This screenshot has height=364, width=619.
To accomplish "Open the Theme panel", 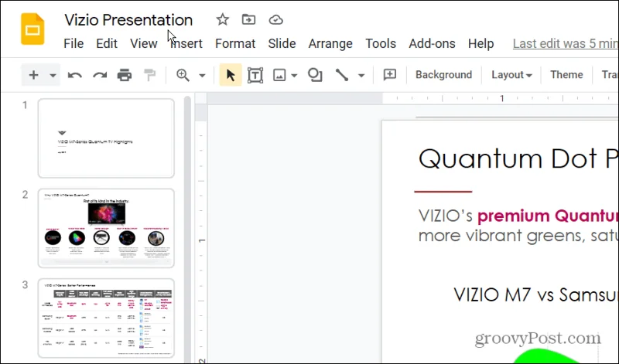I will [x=566, y=74].
